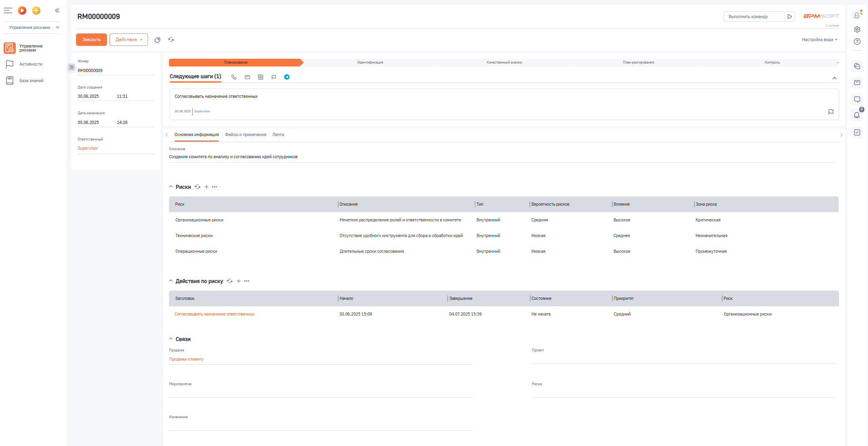
Task: Click the yellow plus quick-add icon
Action: pos(36,10)
